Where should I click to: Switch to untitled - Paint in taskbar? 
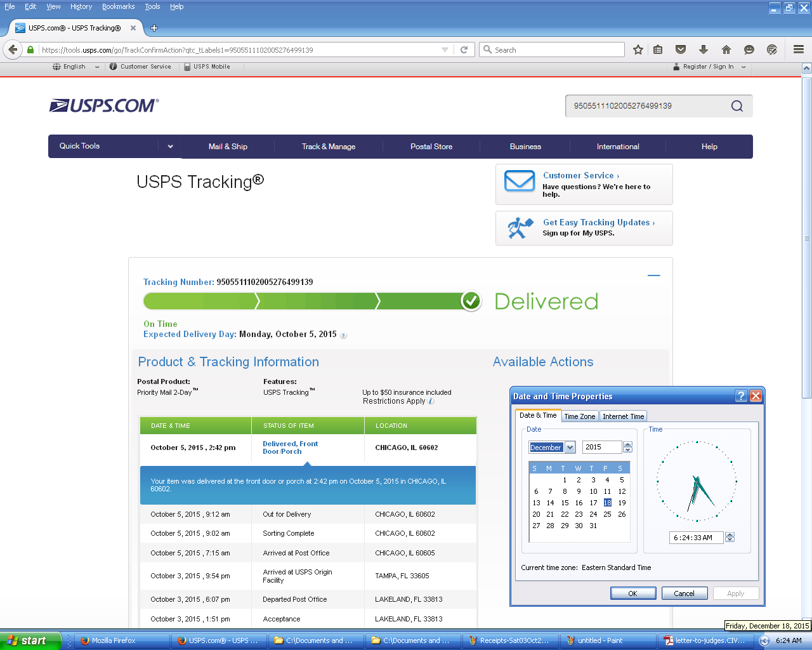point(609,640)
